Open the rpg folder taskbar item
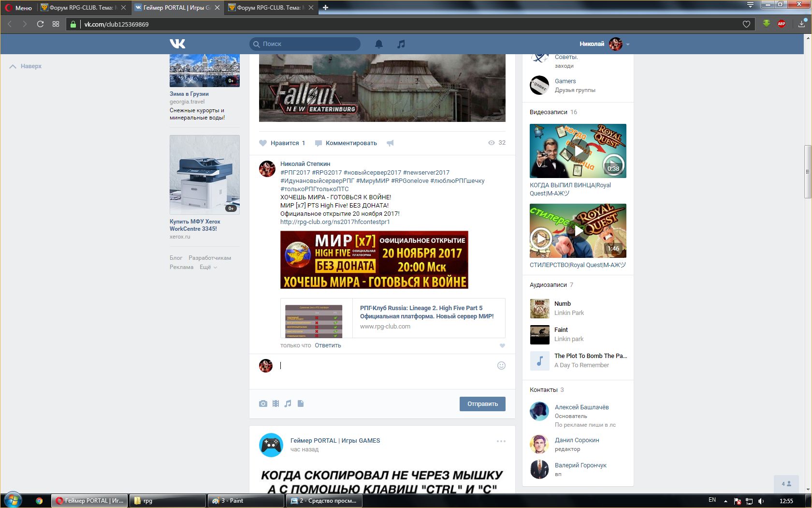This screenshot has width=812, height=508. click(x=168, y=501)
